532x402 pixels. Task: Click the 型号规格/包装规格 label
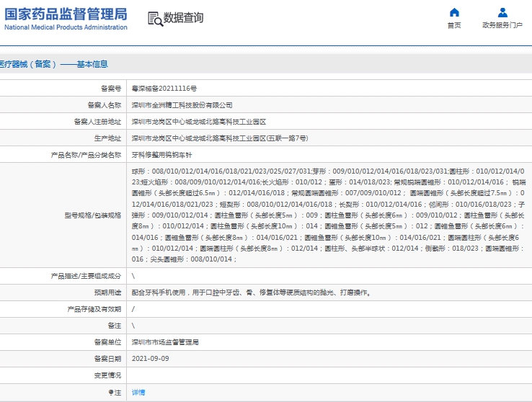(x=92, y=215)
